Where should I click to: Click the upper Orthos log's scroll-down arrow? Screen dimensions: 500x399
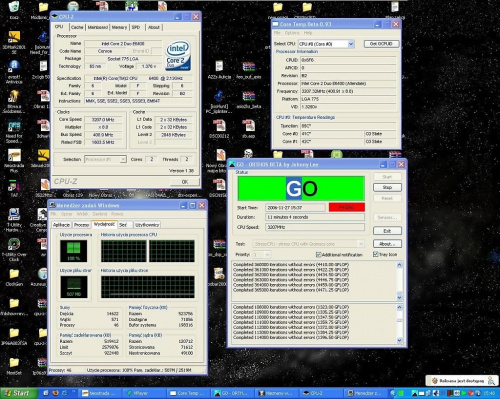coord(399,297)
